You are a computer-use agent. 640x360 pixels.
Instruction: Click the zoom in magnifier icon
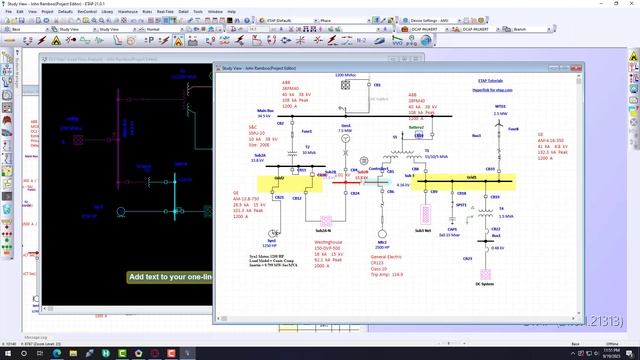click(94, 20)
